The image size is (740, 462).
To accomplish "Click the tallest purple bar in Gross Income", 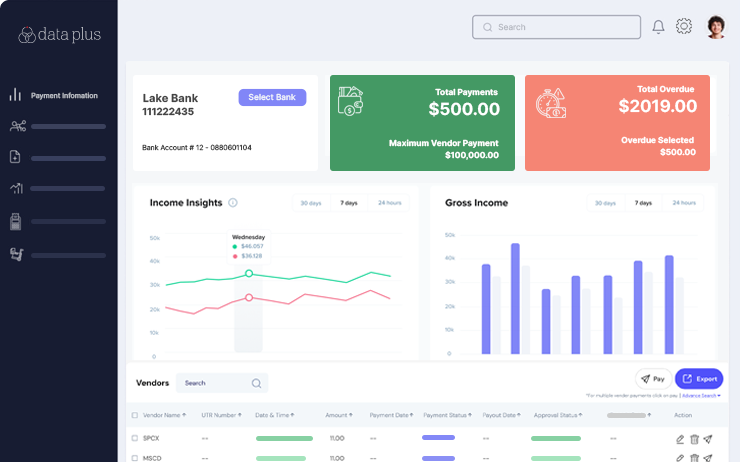I will 515,298.
